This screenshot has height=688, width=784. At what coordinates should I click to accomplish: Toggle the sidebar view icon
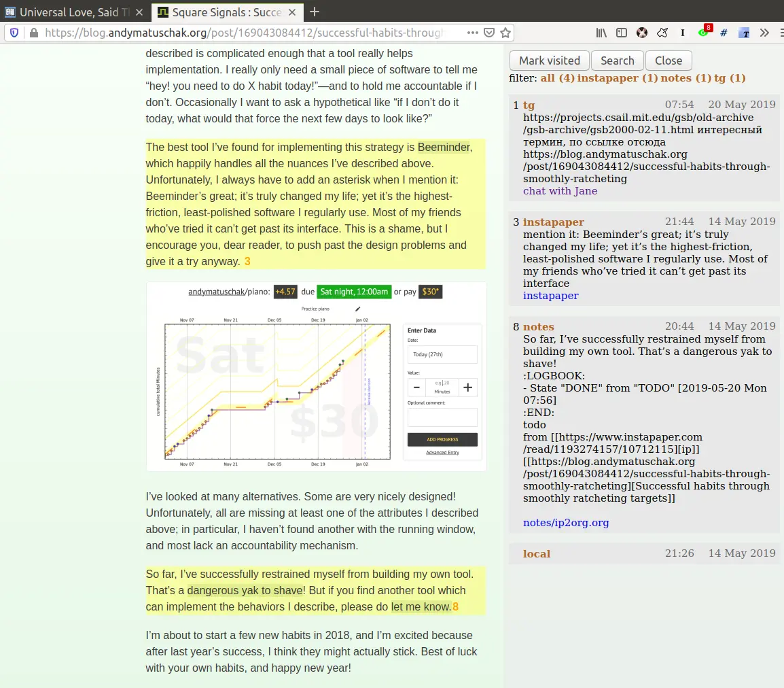tap(622, 33)
